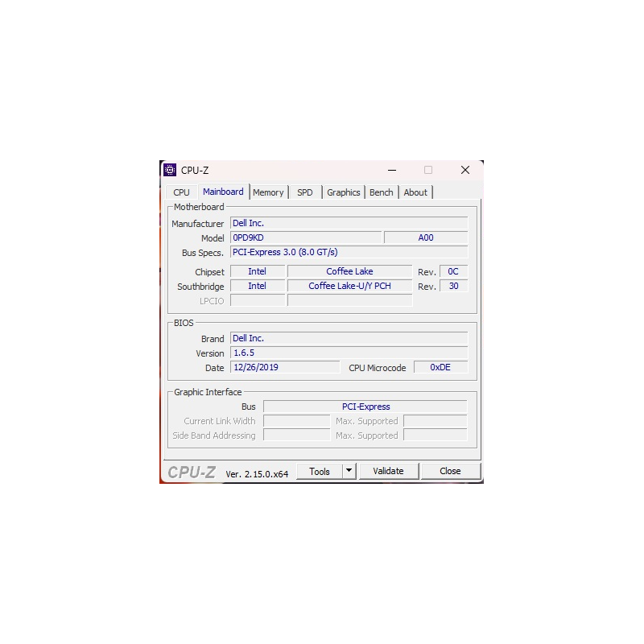Minimize the CPU-Z window
Image resolution: width=644 pixels, height=644 pixels.
391,170
